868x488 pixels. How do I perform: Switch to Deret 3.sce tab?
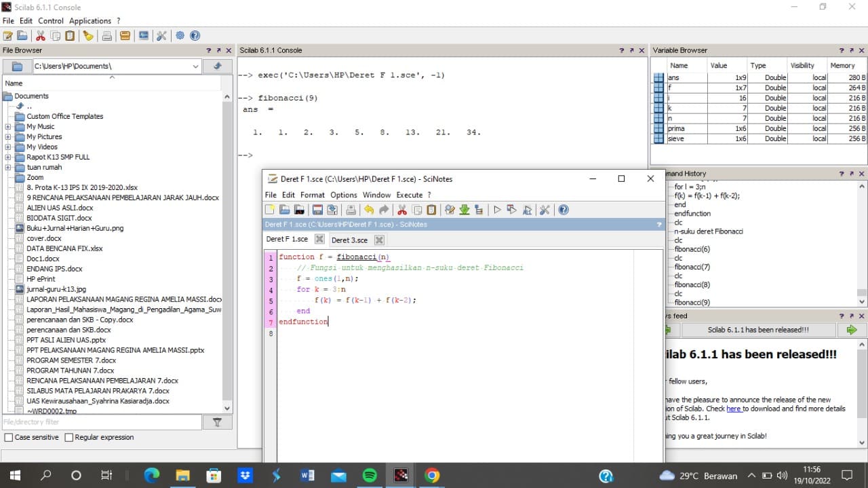349,240
